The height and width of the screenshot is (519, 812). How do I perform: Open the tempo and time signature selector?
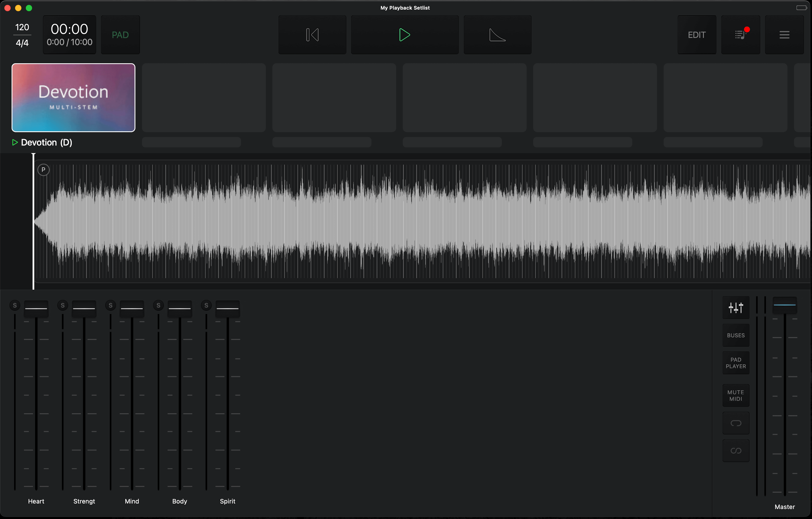click(22, 35)
